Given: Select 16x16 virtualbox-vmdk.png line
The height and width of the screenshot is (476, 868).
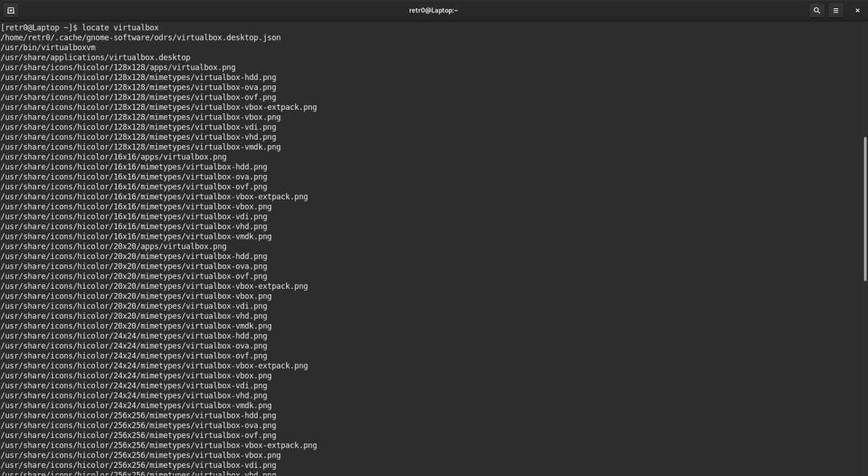Looking at the screenshot, I should click(136, 237).
